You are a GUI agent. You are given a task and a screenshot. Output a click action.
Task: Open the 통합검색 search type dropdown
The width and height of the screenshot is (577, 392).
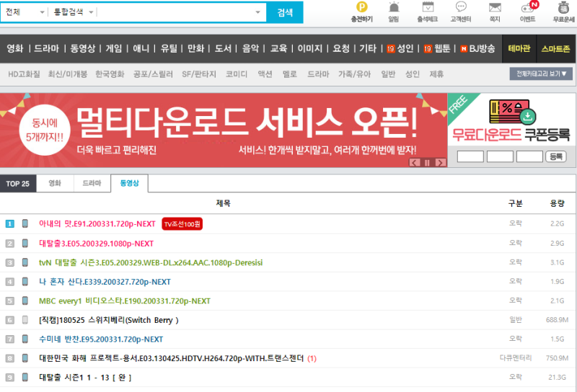[73, 12]
